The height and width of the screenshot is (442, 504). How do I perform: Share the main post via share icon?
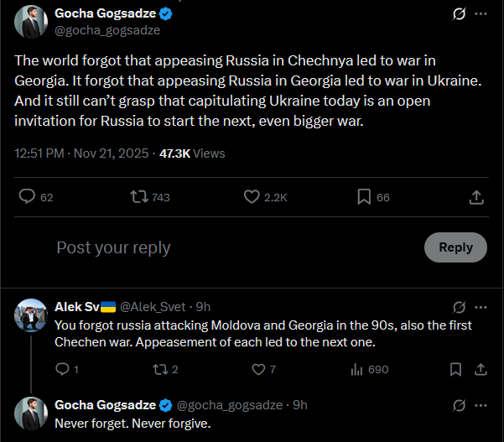point(475,197)
